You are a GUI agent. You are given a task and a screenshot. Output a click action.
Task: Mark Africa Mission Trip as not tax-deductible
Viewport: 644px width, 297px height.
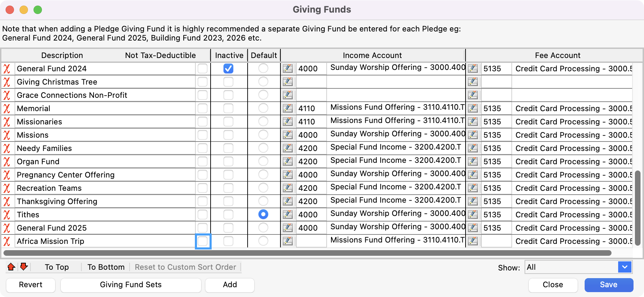click(203, 241)
